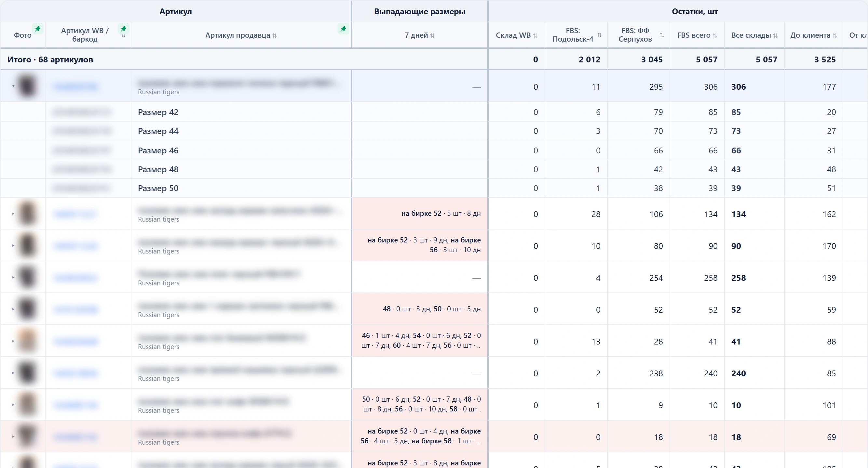Sort by FBS: Подольск-4 column

pos(600,35)
